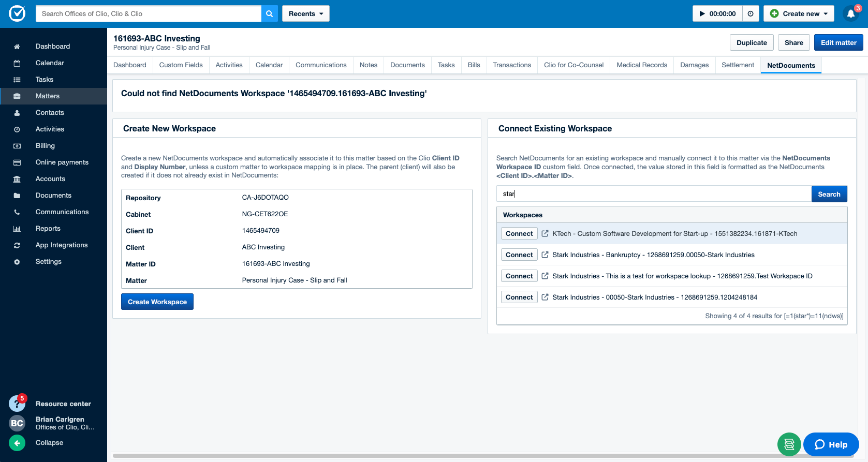868x462 pixels.
Task: Click the Brian Carlgren account name
Action: (x=60, y=419)
